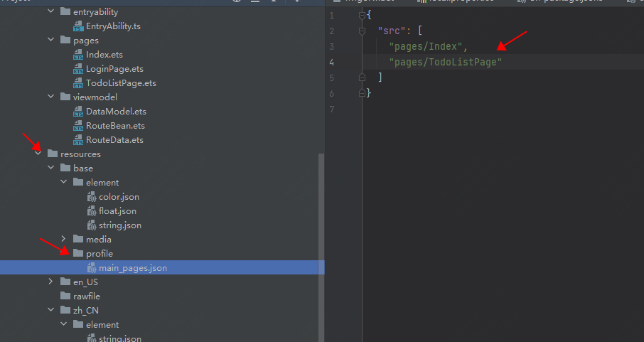Click the JSON icon beside main_pages.json
The width and height of the screenshot is (644, 342).
(x=92, y=268)
